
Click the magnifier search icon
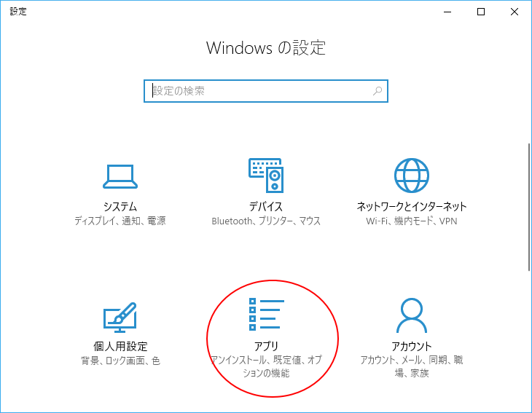[x=378, y=91]
